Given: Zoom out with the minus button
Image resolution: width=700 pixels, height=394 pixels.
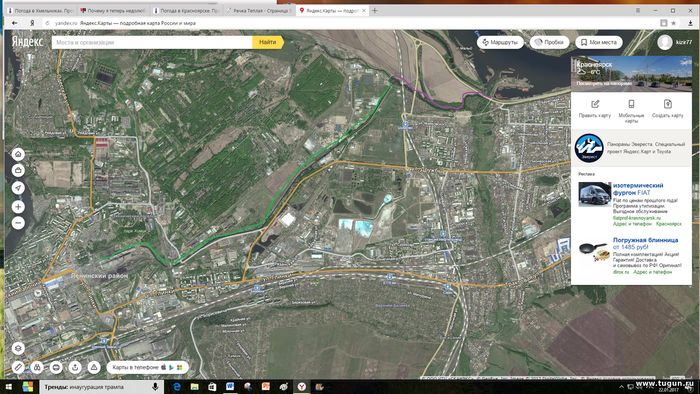Looking at the screenshot, I should click(x=18, y=223).
